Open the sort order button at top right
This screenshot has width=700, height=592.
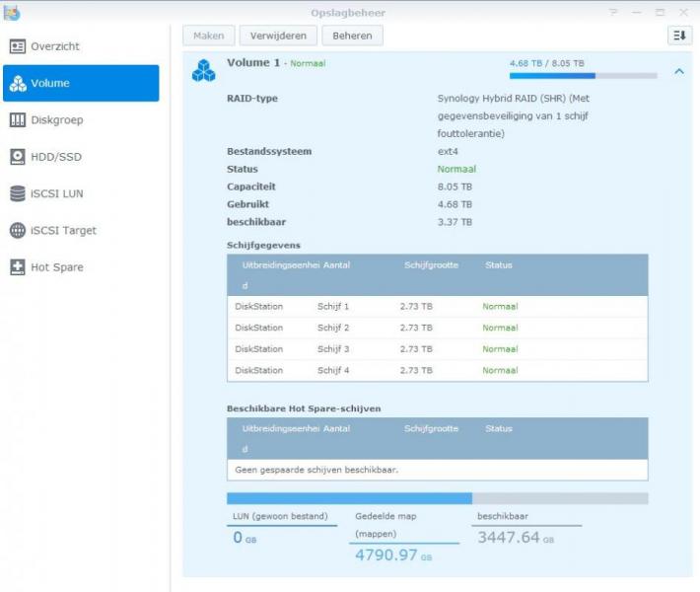tap(679, 36)
